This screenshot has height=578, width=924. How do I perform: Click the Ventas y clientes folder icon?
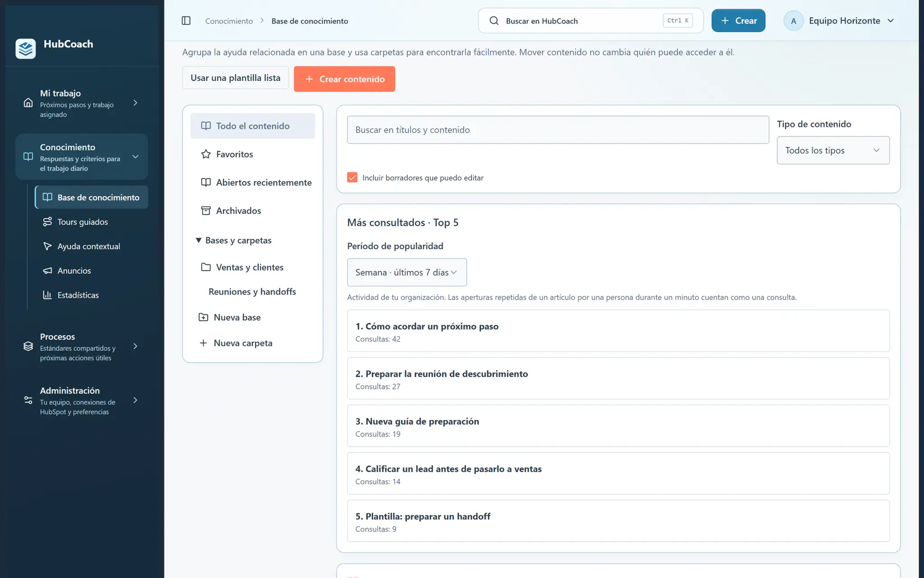click(206, 267)
